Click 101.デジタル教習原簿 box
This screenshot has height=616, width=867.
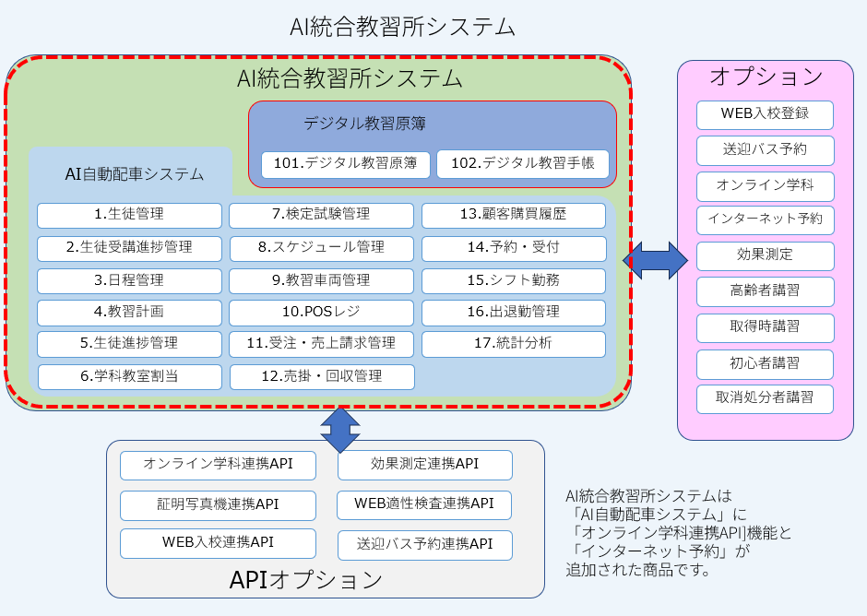coord(346,164)
